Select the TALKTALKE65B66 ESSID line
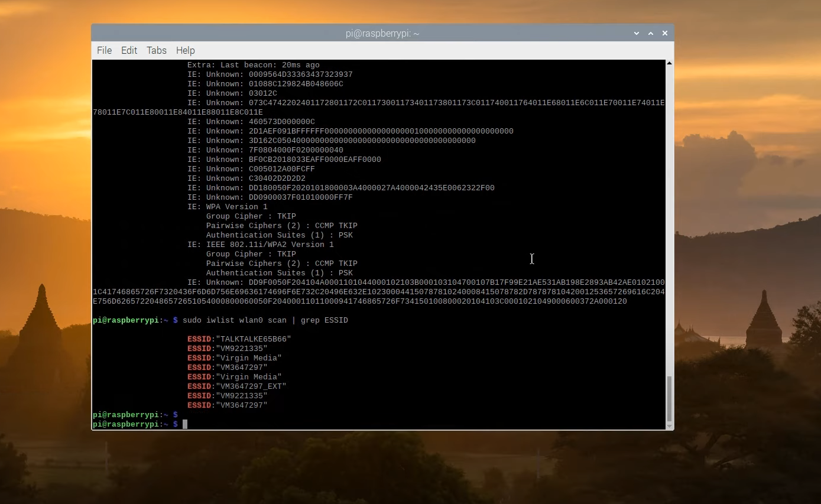The height and width of the screenshot is (504, 821). (239, 339)
